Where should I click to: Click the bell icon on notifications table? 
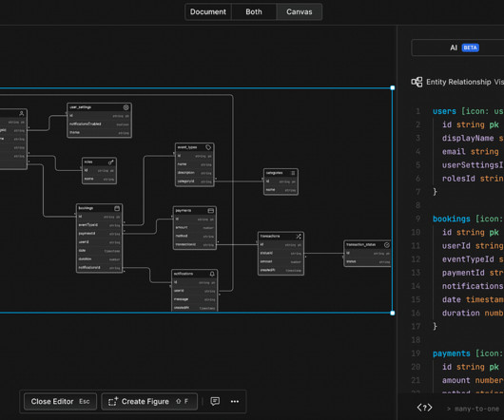[212, 274]
